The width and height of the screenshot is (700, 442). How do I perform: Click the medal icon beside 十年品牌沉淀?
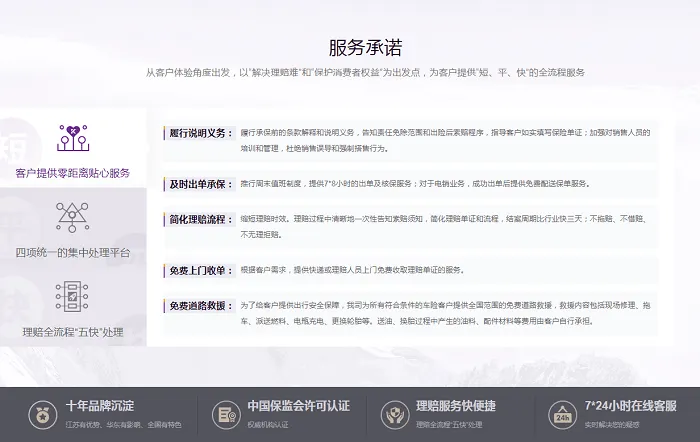42,414
